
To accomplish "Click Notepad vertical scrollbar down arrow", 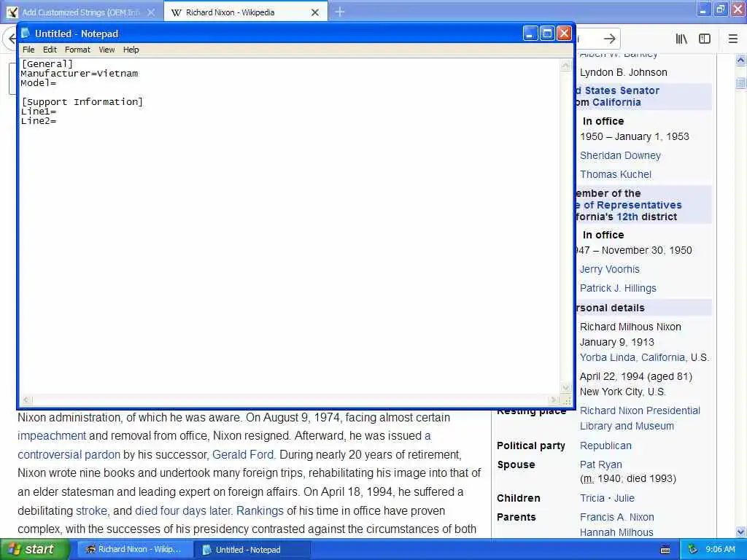I will 565,388.
